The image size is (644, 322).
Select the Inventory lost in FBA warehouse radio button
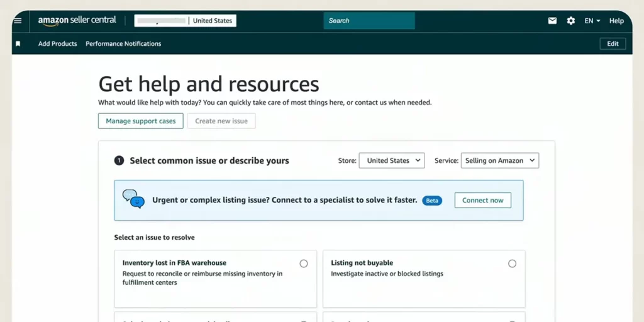coord(304,264)
